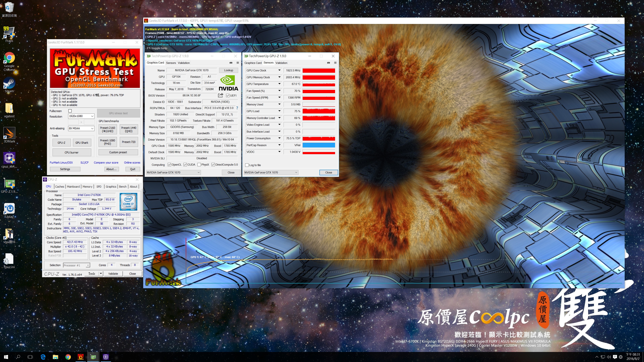Click the Memory Used sensor graph
The height and width of the screenshot is (362, 644).
tap(319, 104)
